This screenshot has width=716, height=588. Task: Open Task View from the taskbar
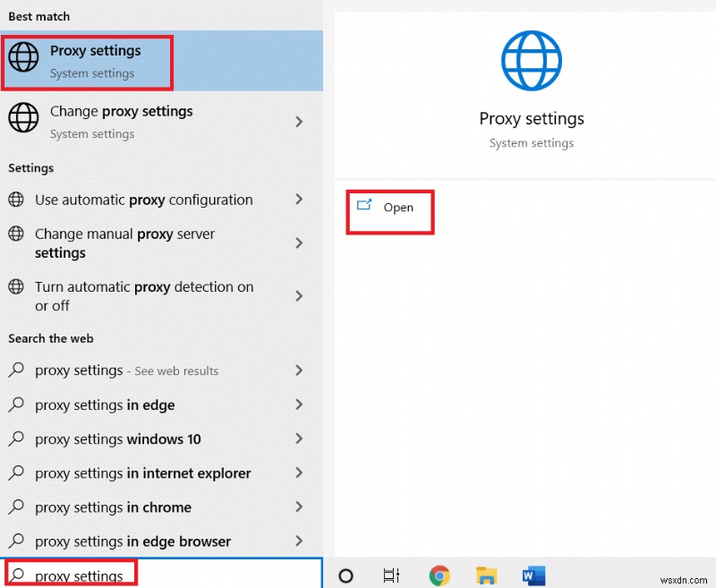pyautogui.click(x=391, y=575)
